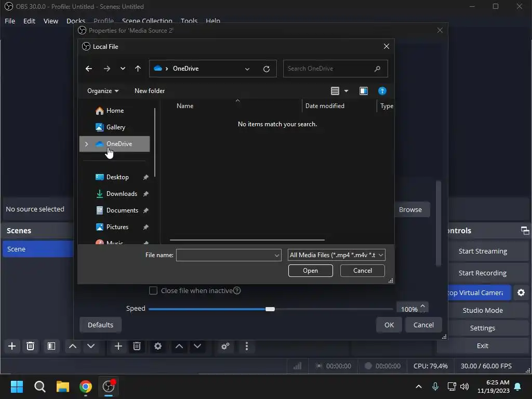Open the Organize menu
Viewport: 532px width, 399px height.
click(103, 91)
